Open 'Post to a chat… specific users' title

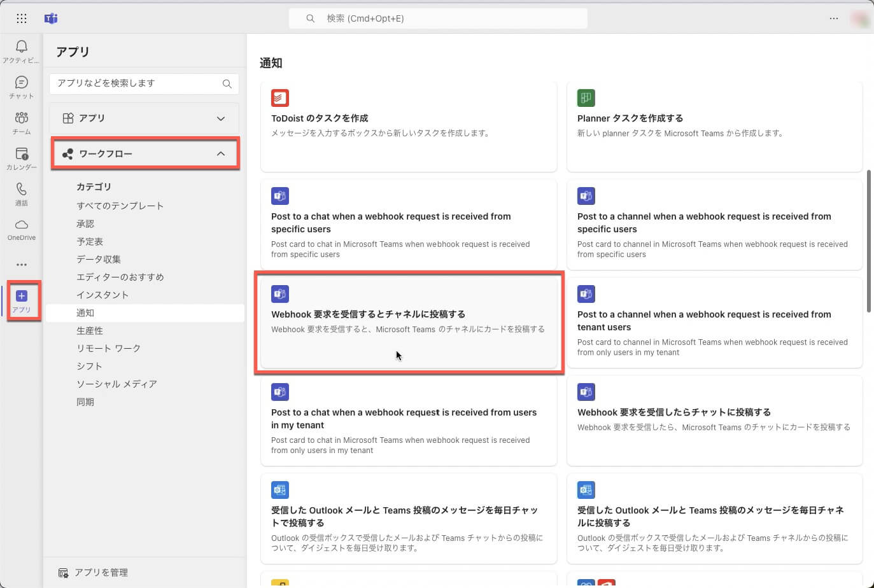click(391, 223)
